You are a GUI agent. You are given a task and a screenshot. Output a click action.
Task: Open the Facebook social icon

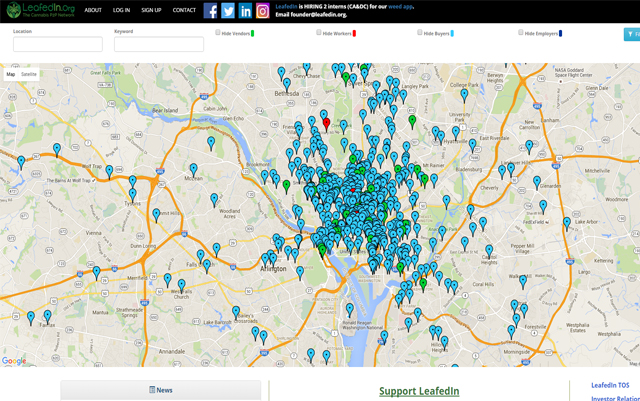[211, 11]
